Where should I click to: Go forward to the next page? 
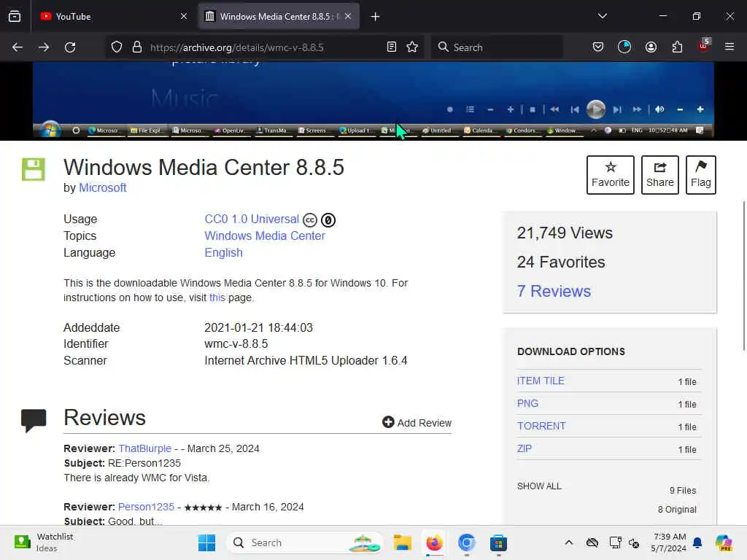coord(43,47)
